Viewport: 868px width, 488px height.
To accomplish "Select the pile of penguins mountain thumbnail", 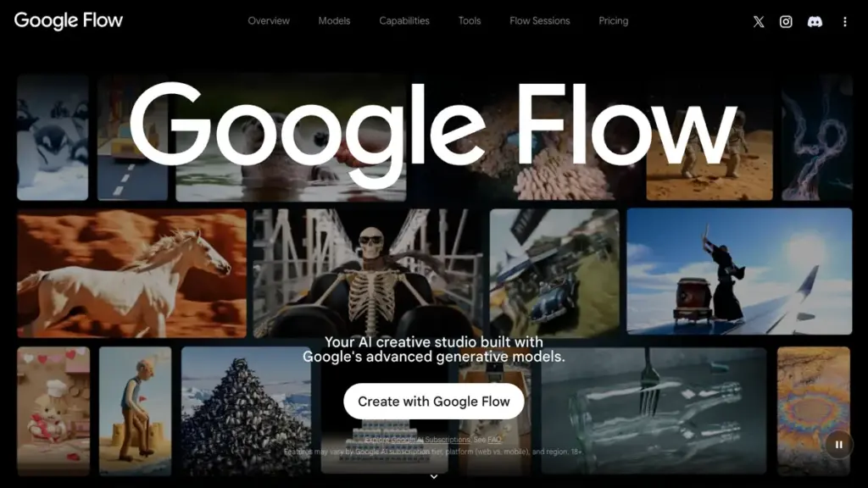I will click(x=246, y=411).
